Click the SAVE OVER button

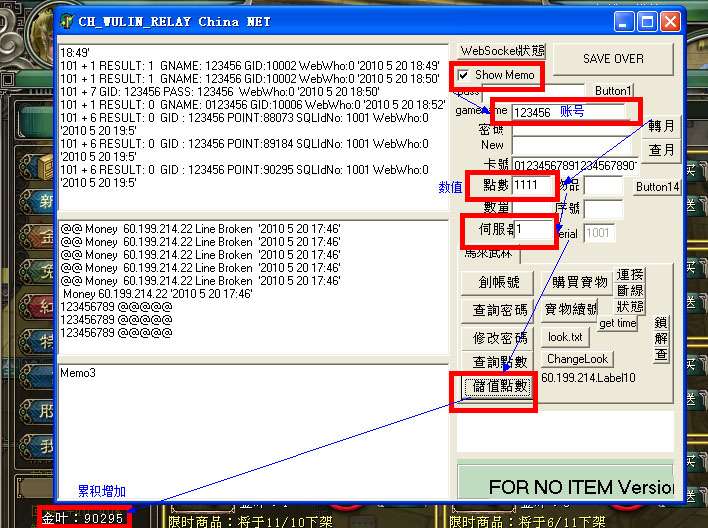pos(613,59)
